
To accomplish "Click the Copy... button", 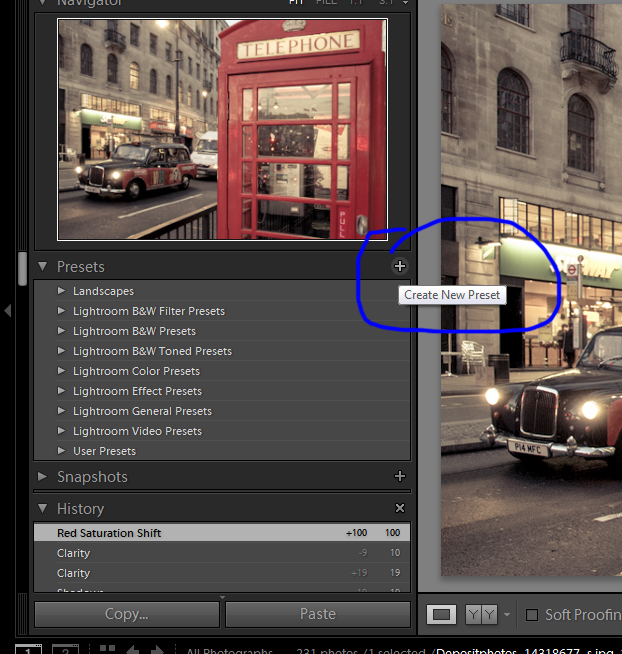I will pyautogui.click(x=126, y=614).
